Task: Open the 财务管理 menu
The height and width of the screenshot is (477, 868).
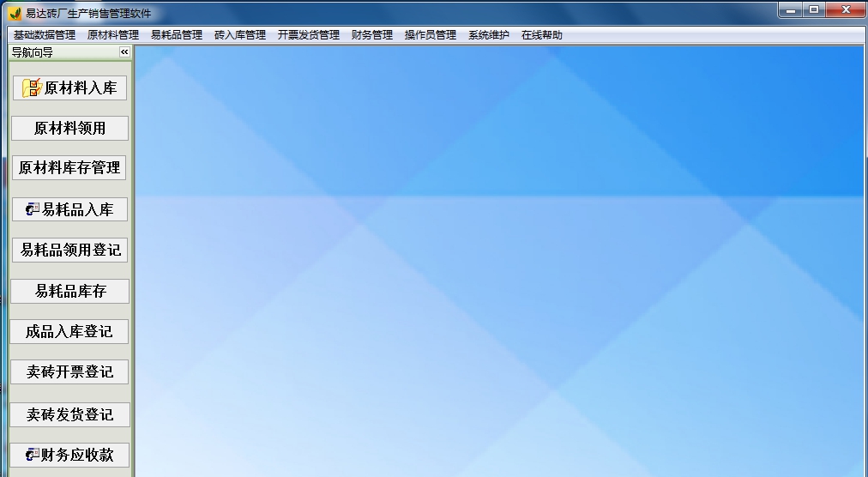Action: click(372, 35)
